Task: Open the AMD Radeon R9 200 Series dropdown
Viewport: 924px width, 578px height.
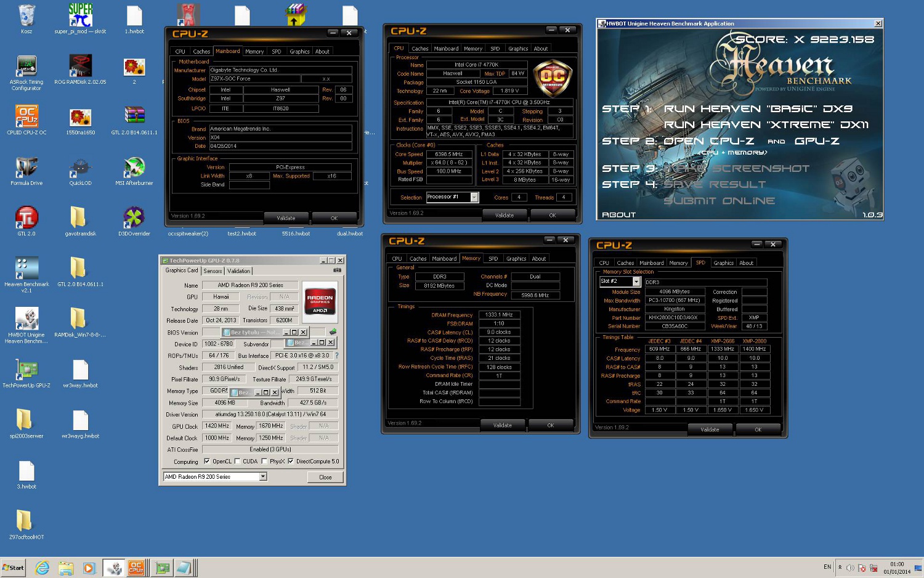Action: click(263, 476)
